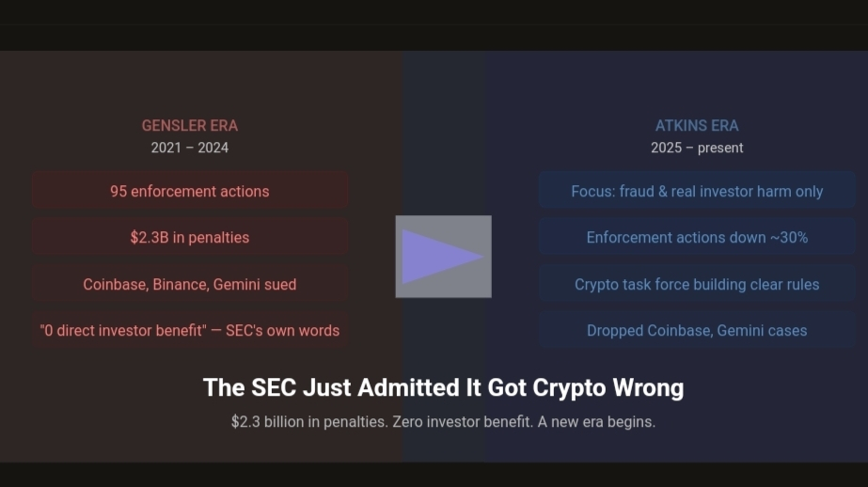Screen dimensions: 868x487
Task: Click the dark center divider strip above play button
Action: coord(444,133)
